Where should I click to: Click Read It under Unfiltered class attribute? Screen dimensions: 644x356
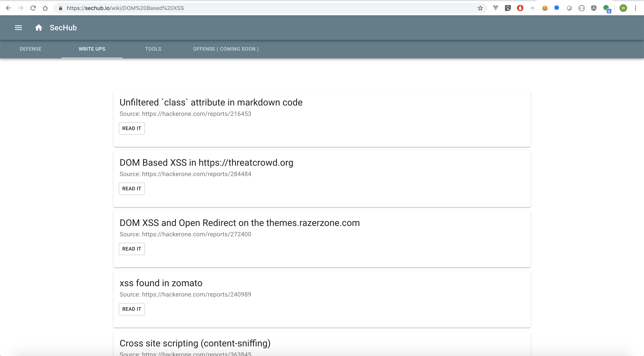(x=132, y=128)
